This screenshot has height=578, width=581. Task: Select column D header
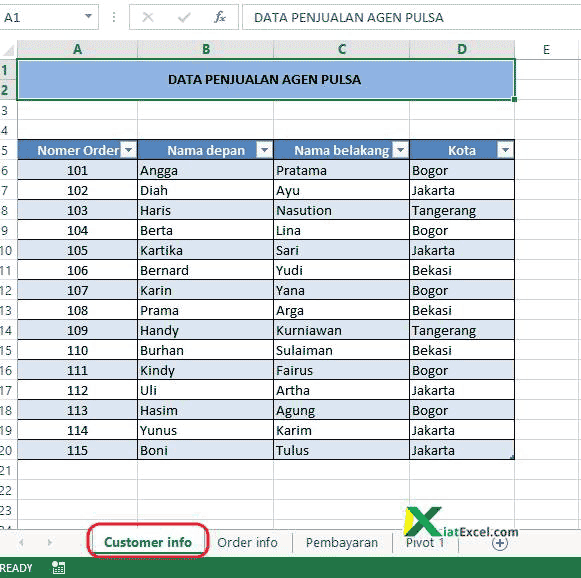pyautogui.click(x=462, y=49)
